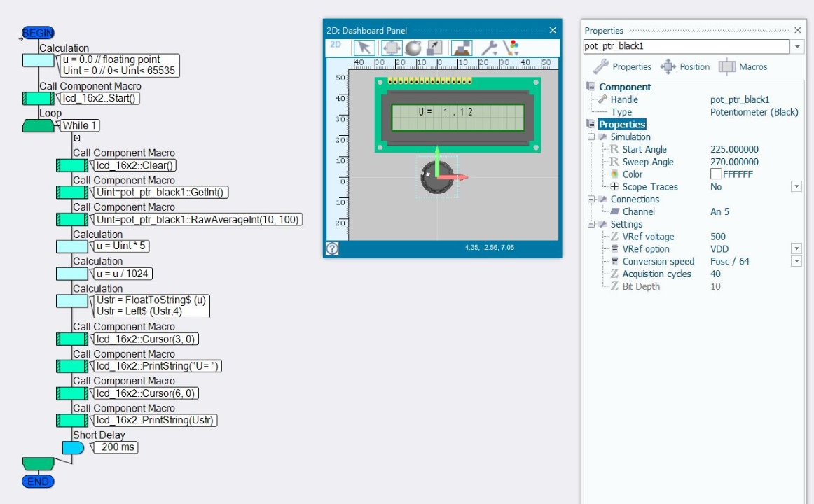This screenshot has height=504, width=814.
Task: Collapse the Settings tree group
Action: (591, 224)
